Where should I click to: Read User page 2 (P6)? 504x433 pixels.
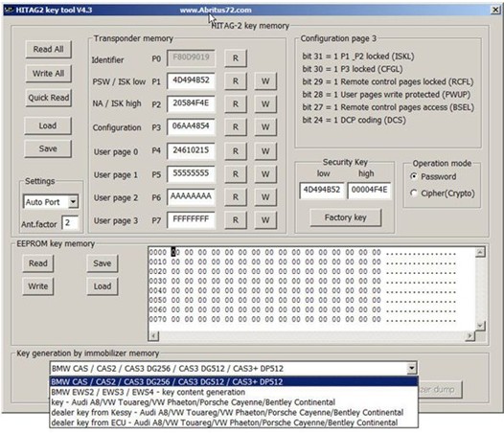click(236, 197)
